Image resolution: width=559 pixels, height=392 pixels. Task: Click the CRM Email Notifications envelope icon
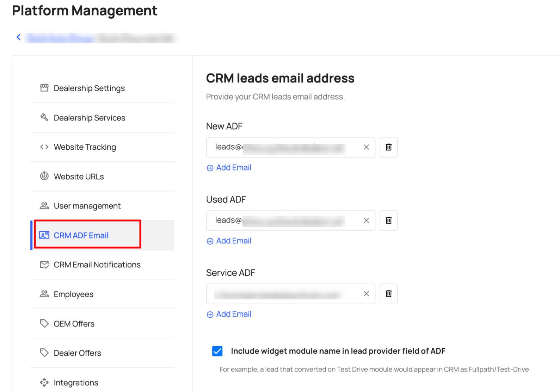[44, 265]
